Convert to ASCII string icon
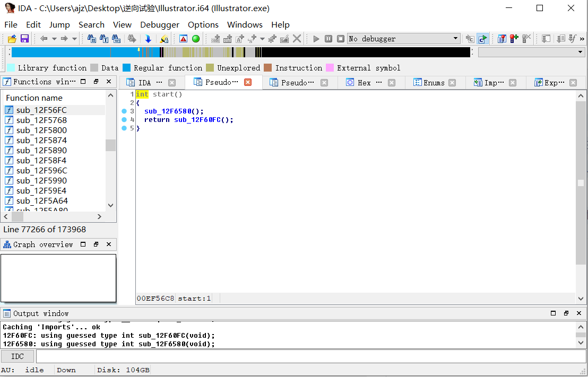Screen dimensions: 588x377 (x=240, y=39)
